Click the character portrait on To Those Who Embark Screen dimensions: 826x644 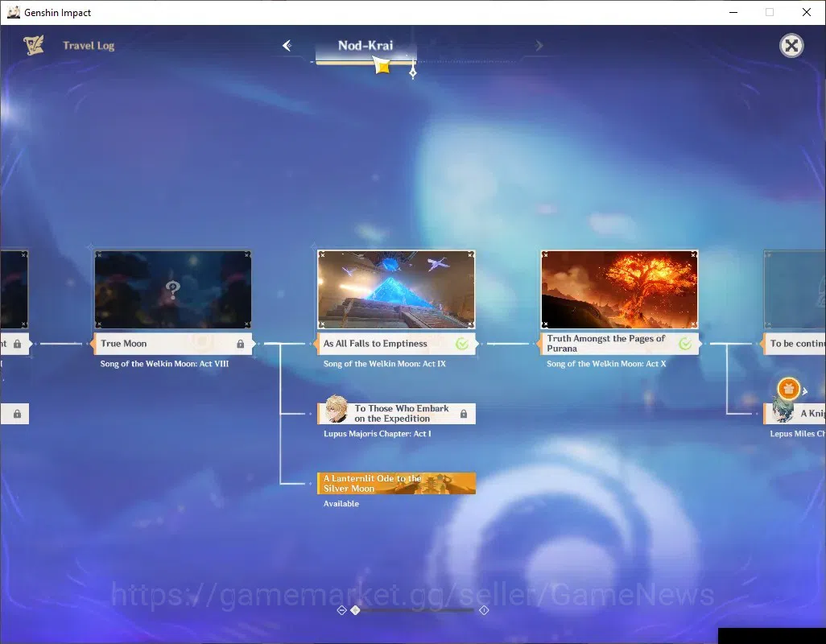click(x=336, y=410)
